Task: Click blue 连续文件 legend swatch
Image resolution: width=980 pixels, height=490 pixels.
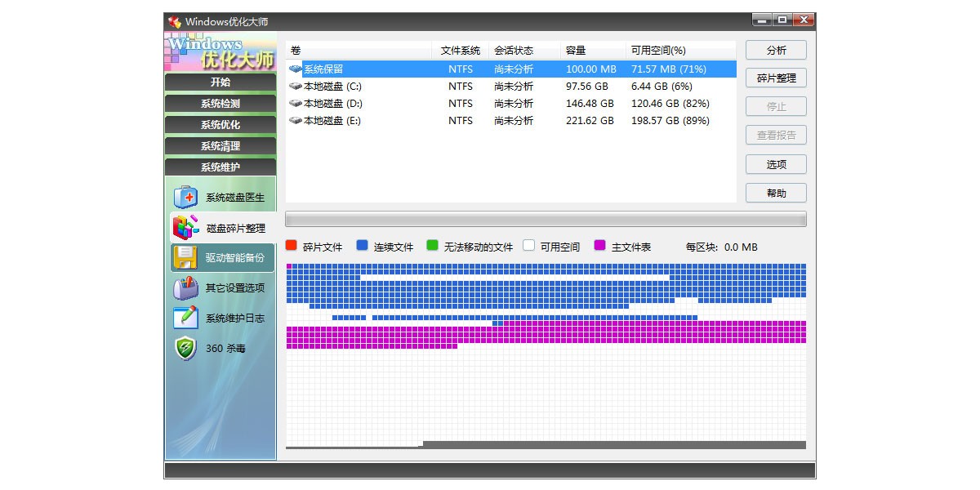Action: point(363,245)
